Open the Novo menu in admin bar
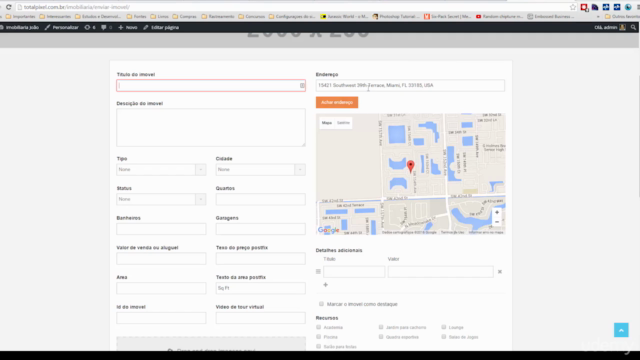The height and width of the screenshot is (360, 640). coord(128,27)
